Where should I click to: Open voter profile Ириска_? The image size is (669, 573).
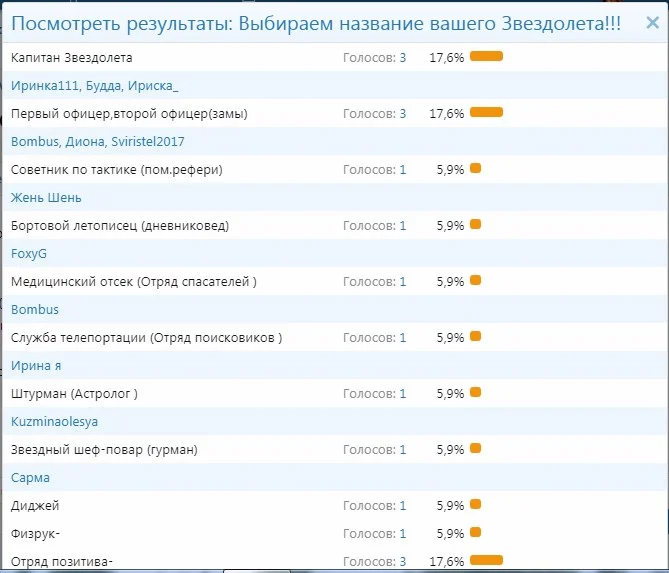153,86
